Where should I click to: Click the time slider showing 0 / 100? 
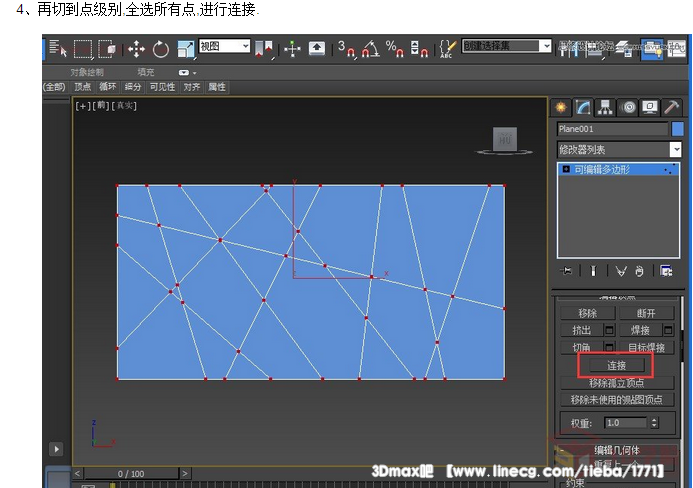click(x=131, y=474)
